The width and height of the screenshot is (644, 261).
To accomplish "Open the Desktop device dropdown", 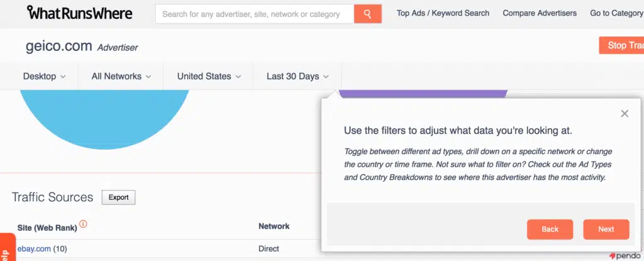I will click(x=44, y=76).
